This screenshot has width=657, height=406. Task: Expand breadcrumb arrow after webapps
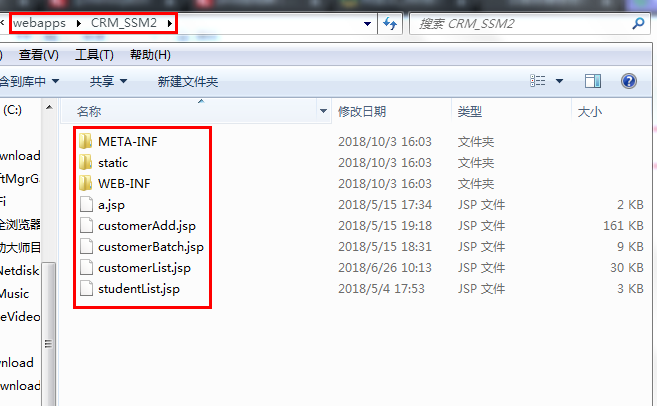79,23
